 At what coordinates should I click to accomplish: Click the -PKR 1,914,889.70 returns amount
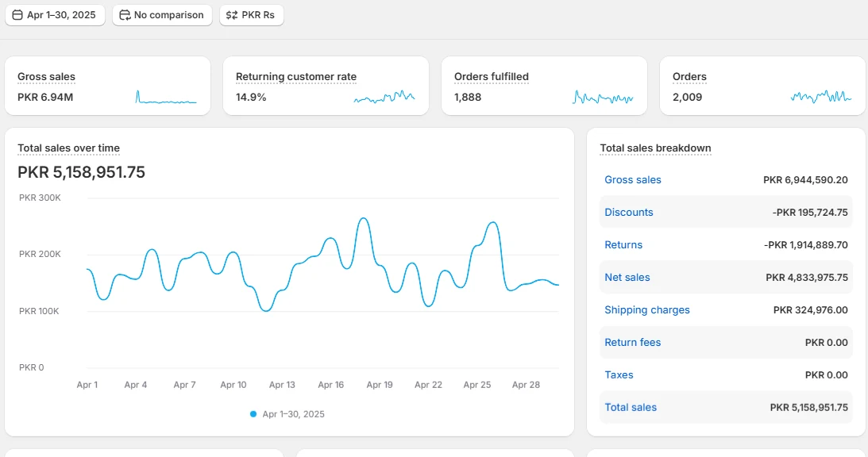806,245
